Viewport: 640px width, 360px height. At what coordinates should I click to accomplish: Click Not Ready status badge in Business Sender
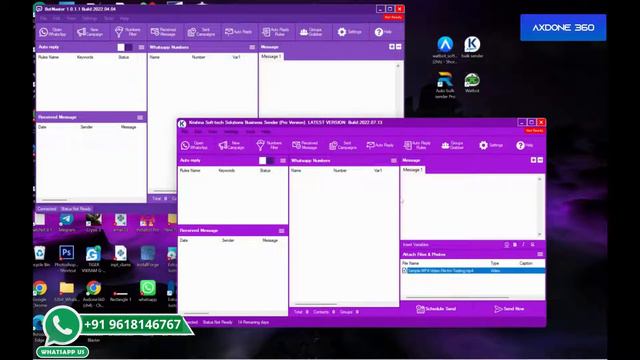[534, 131]
